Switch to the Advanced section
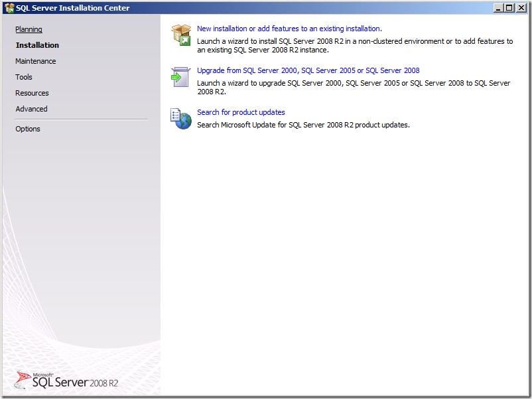The height and width of the screenshot is (399, 532). [x=31, y=109]
